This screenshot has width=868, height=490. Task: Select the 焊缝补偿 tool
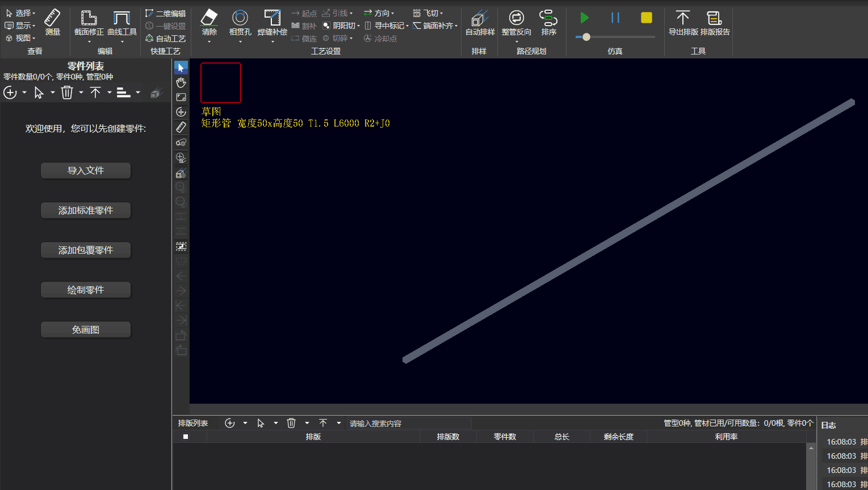click(x=272, y=23)
